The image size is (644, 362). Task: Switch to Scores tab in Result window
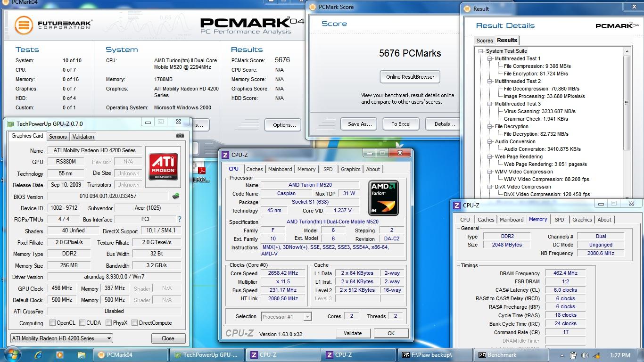(485, 41)
